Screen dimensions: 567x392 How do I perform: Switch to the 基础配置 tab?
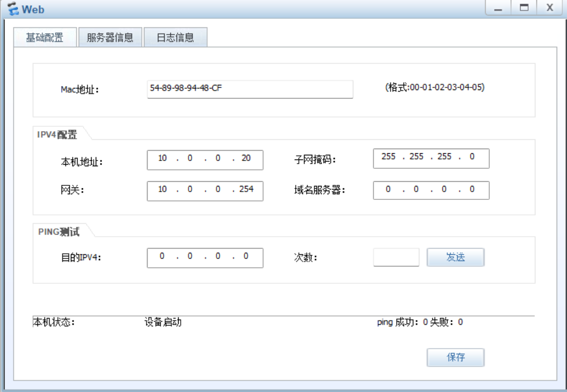click(45, 37)
